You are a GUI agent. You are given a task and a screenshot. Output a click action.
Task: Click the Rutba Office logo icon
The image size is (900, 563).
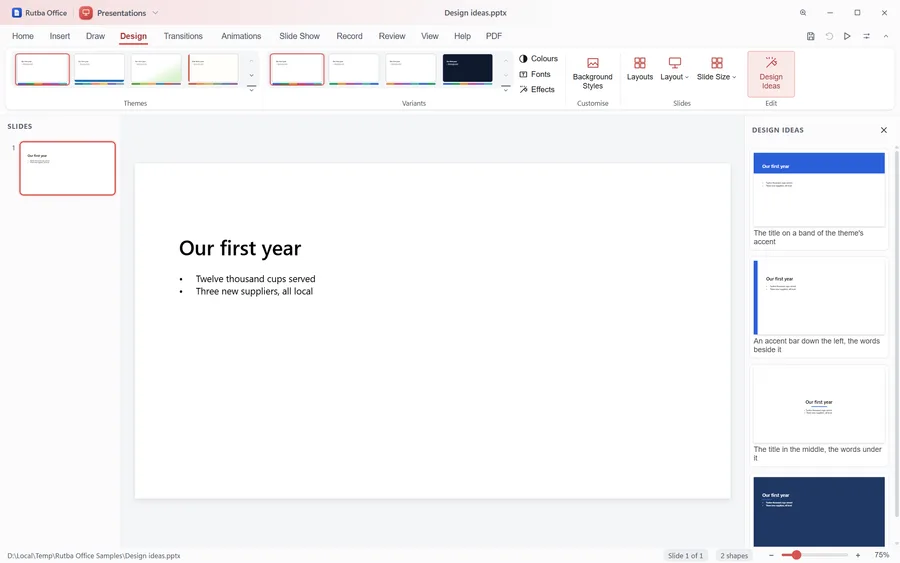tap(17, 13)
